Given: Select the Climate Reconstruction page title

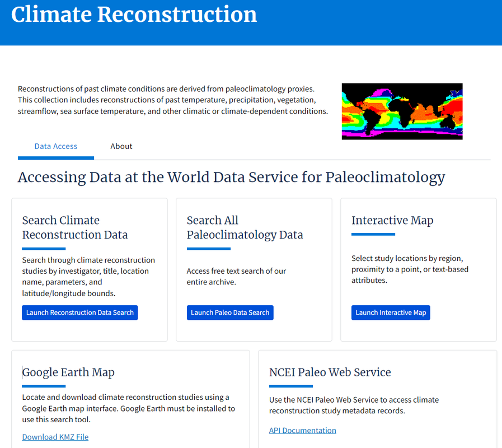Looking at the screenshot, I should point(134,15).
